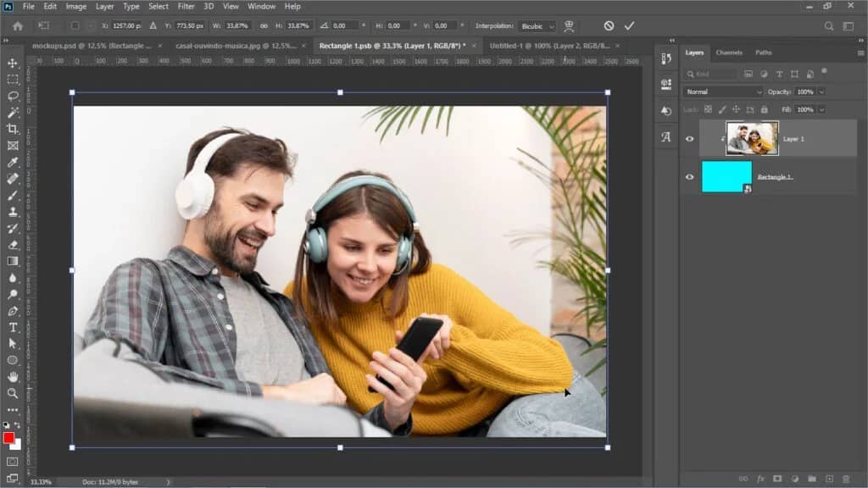Toggle Quick Mask mode

click(x=12, y=462)
